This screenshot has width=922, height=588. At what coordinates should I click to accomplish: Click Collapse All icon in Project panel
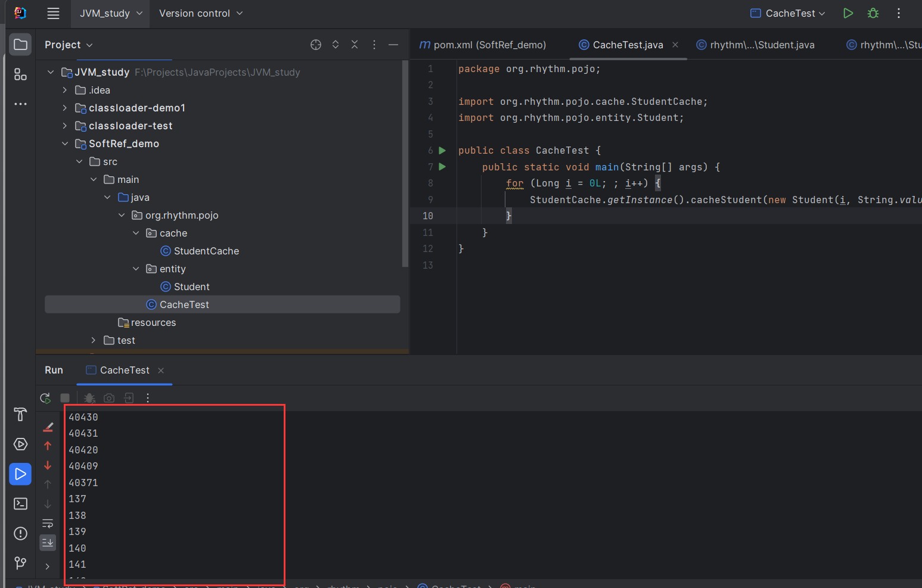click(355, 45)
